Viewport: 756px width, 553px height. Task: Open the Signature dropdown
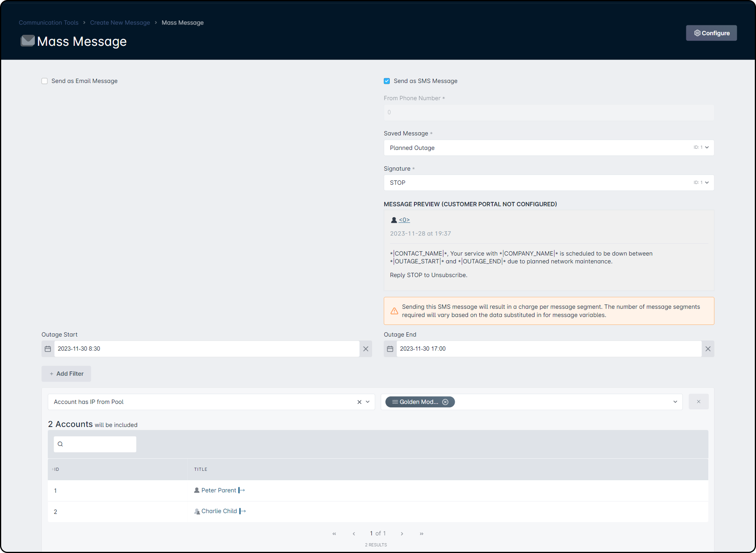549,183
